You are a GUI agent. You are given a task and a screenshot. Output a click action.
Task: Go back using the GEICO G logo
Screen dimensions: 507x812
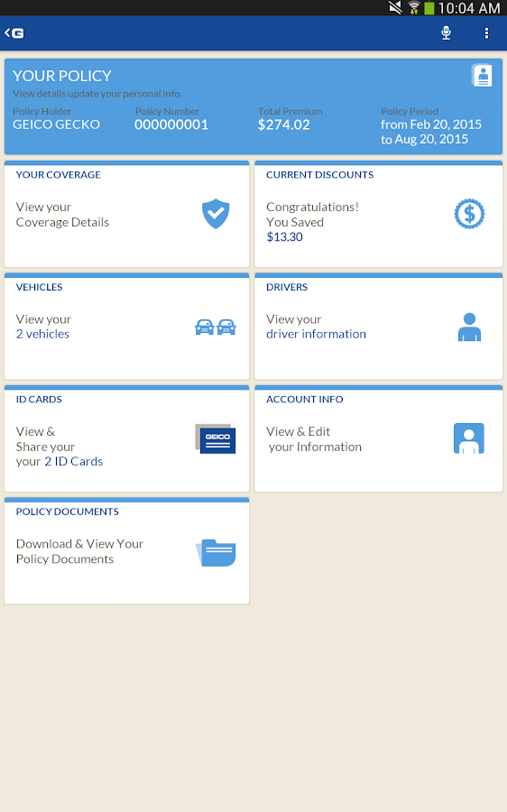click(14, 33)
